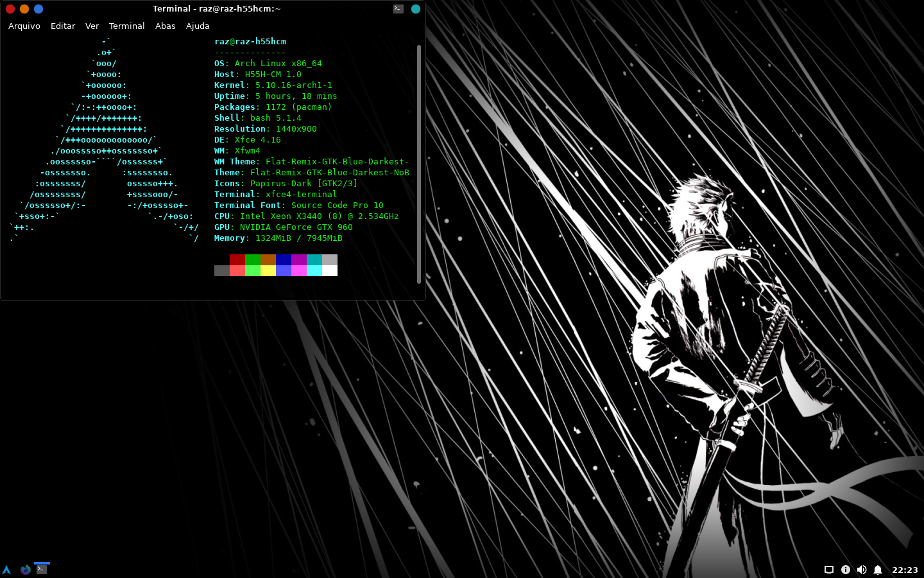Open the Abas menu

point(165,26)
